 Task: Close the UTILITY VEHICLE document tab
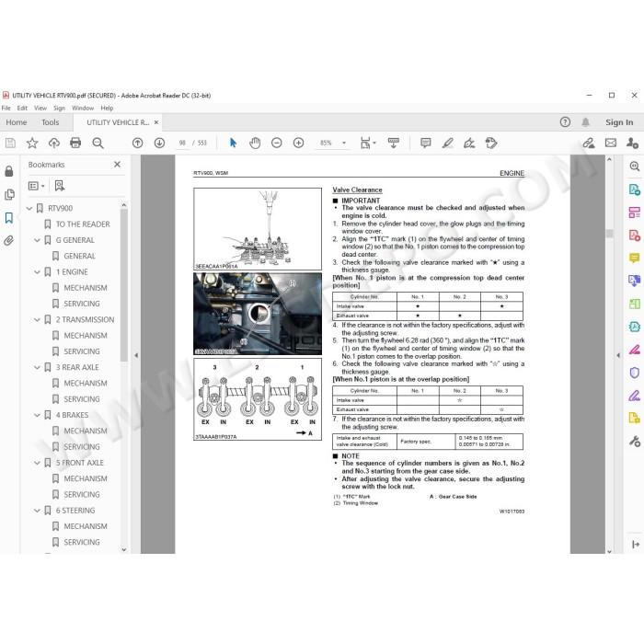point(156,122)
